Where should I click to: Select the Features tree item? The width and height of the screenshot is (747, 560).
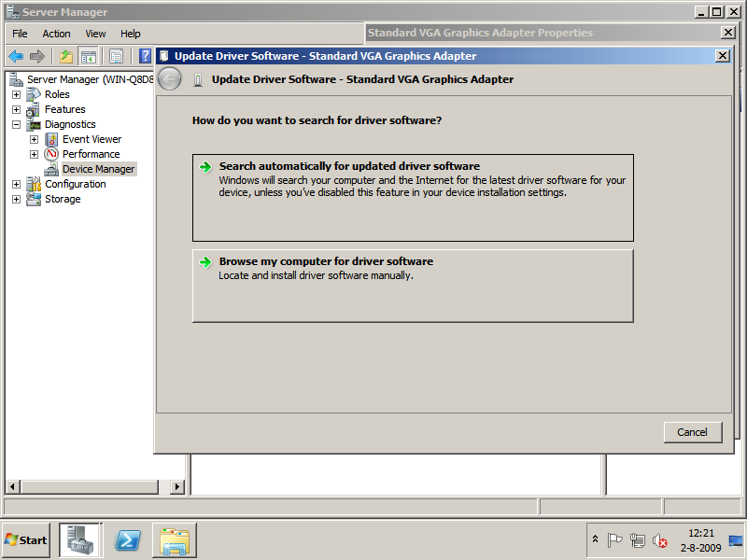(65, 109)
